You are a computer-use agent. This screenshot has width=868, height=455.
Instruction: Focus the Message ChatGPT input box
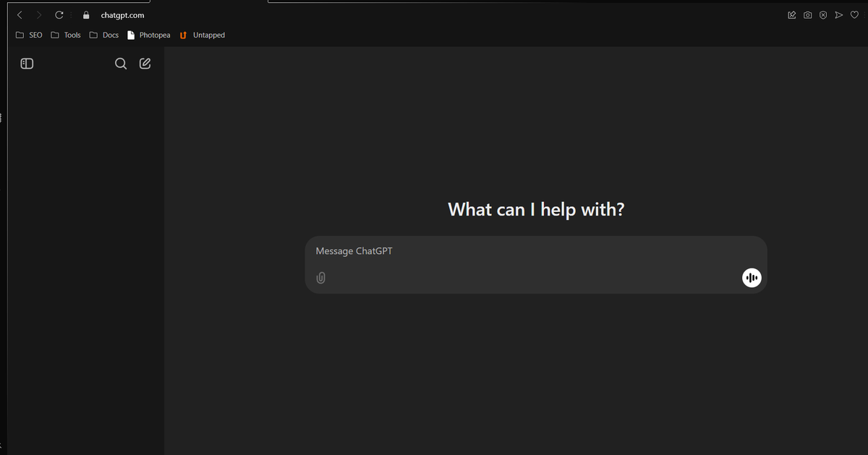click(x=536, y=265)
